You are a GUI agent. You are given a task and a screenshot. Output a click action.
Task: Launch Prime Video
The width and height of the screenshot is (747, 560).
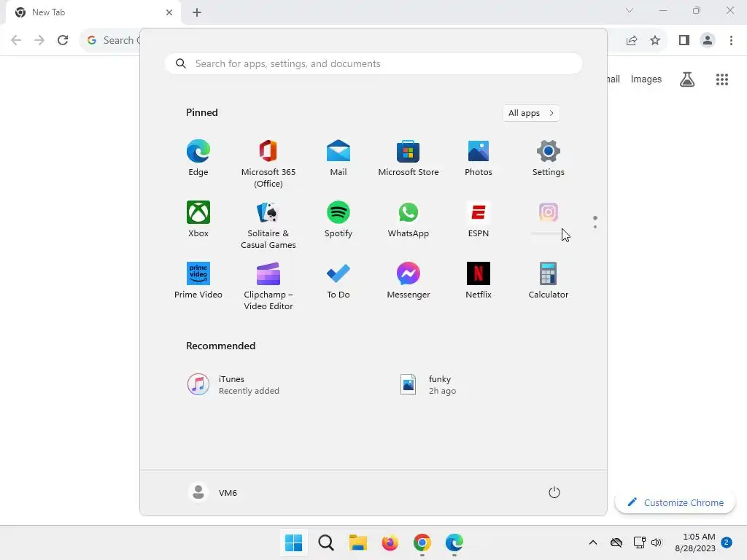point(198,281)
